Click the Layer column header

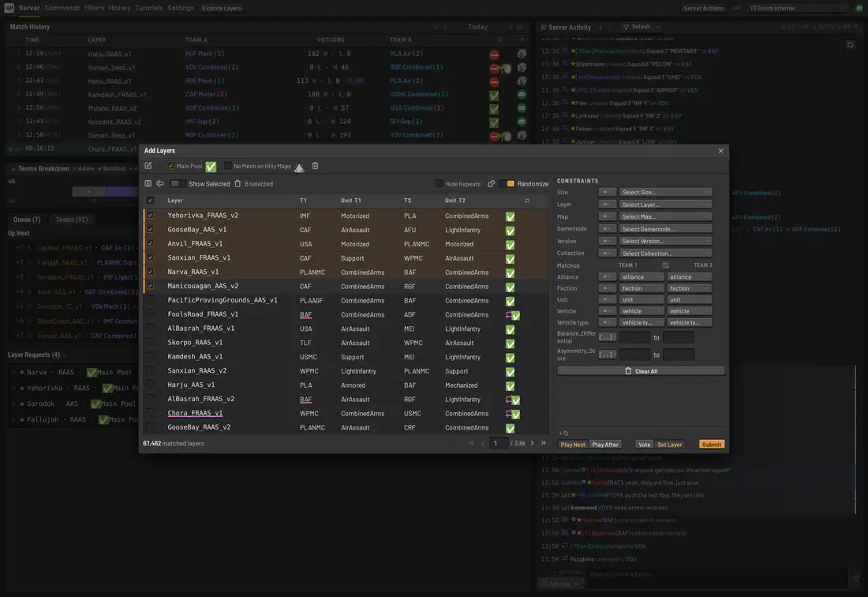pyautogui.click(x=175, y=201)
